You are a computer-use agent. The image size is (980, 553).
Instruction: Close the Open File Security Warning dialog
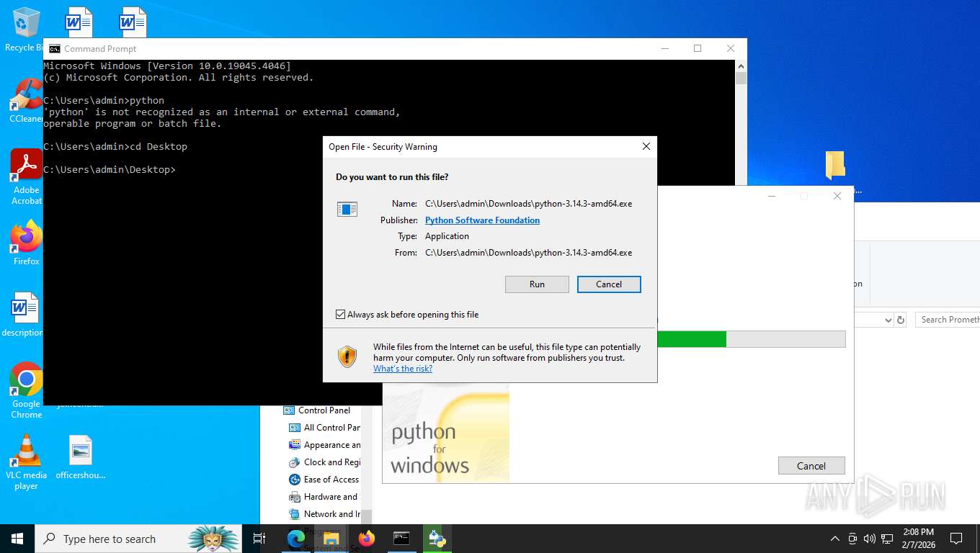pyautogui.click(x=646, y=146)
